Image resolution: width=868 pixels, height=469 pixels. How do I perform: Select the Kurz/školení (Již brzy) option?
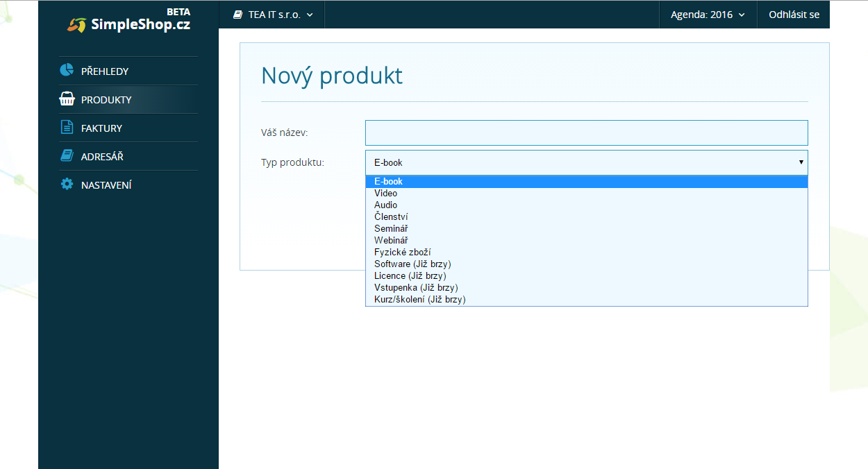coord(587,299)
